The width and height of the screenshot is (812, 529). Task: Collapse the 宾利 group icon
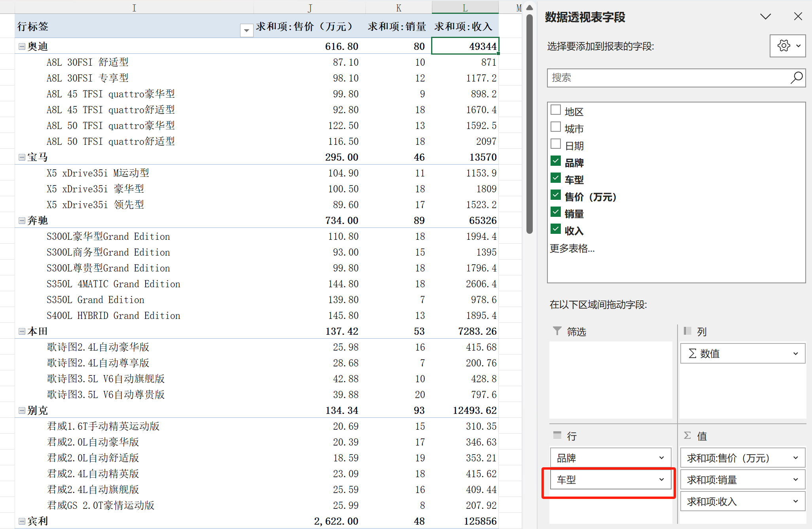tap(22, 521)
